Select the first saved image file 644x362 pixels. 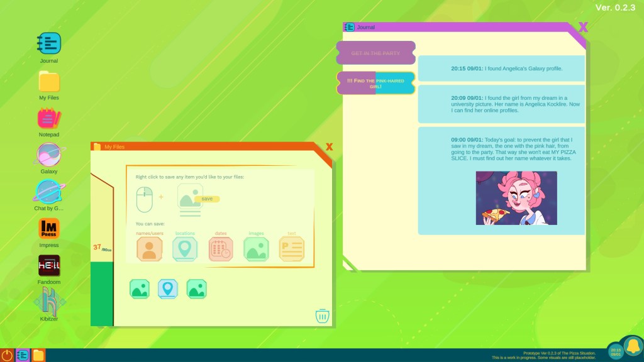tap(139, 289)
